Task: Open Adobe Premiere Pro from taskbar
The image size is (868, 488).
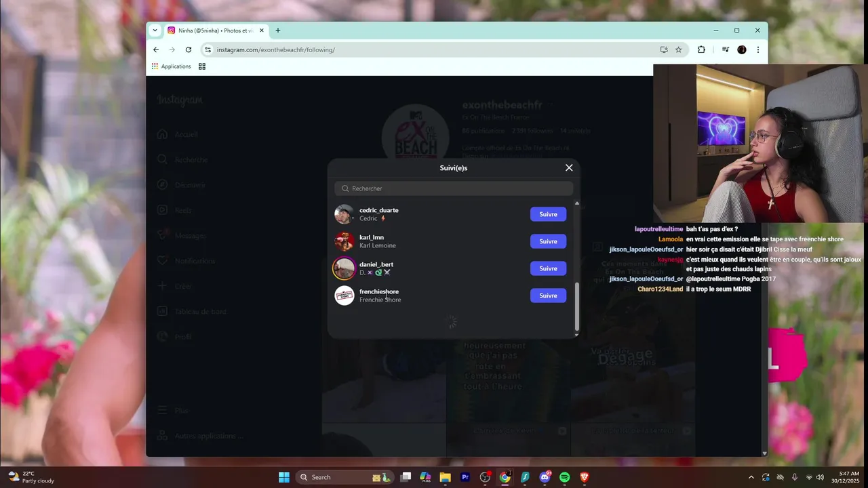Action: (x=465, y=477)
